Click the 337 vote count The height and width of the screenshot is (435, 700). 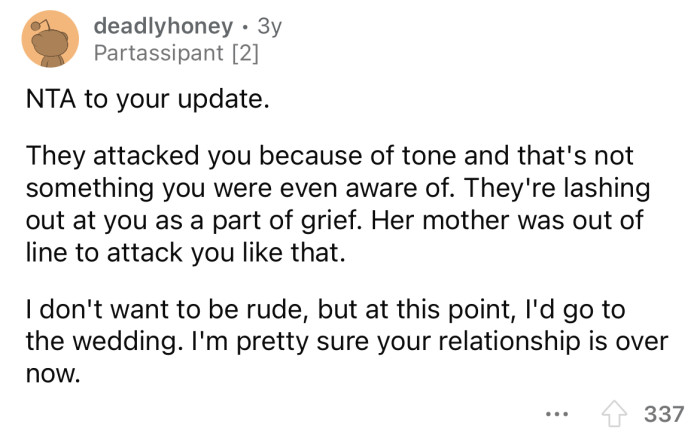point(664,414)
